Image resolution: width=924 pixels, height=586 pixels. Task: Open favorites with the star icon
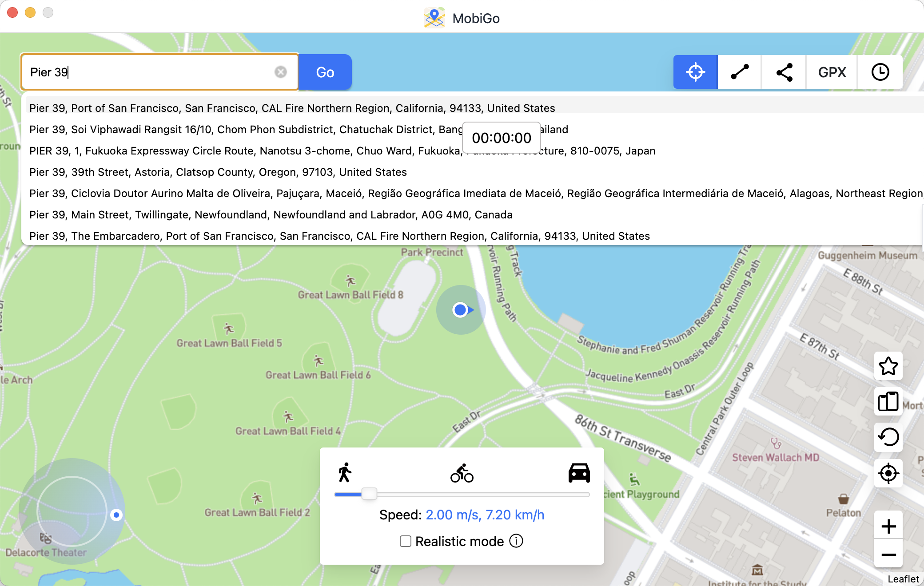point(888,366)
